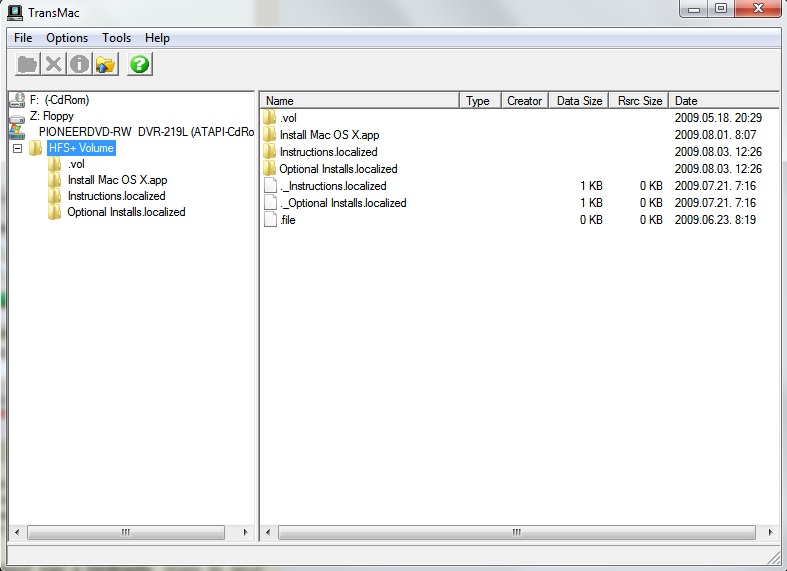This screenshot has height=571, width=787.
Task: Click date 2009.06.23. 8:19
Action: pos(715,220)
